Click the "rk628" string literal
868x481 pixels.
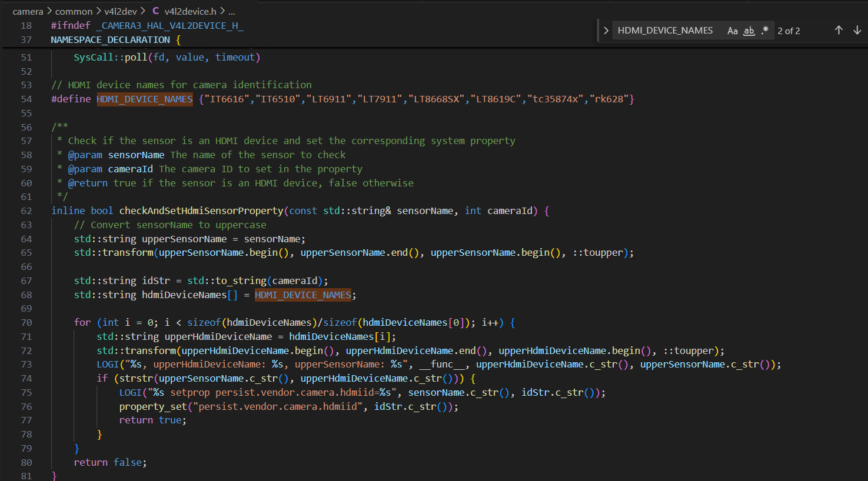pyautogui.click(x=609, y=99)
